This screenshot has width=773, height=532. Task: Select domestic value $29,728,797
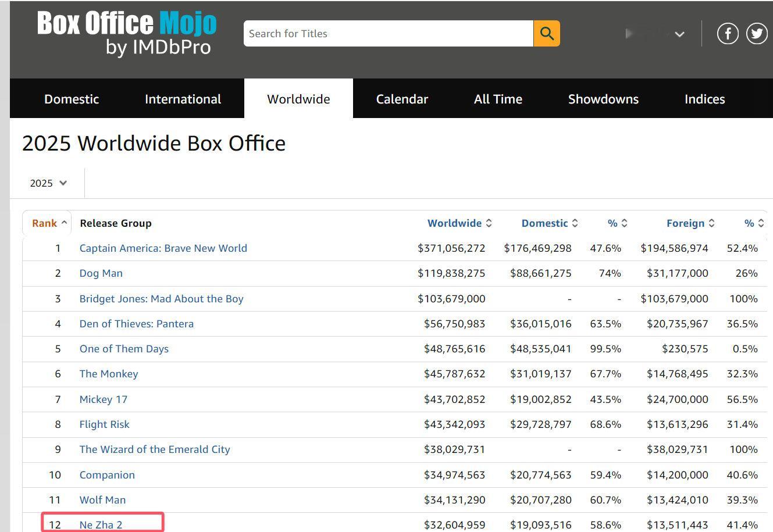(x=541, y=424)
